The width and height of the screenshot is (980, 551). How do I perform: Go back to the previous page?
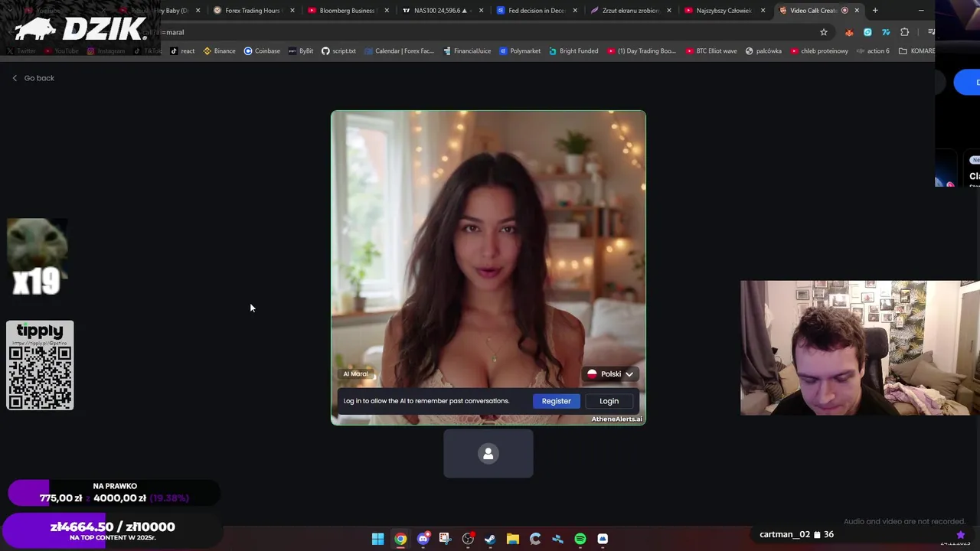point(33,78)
